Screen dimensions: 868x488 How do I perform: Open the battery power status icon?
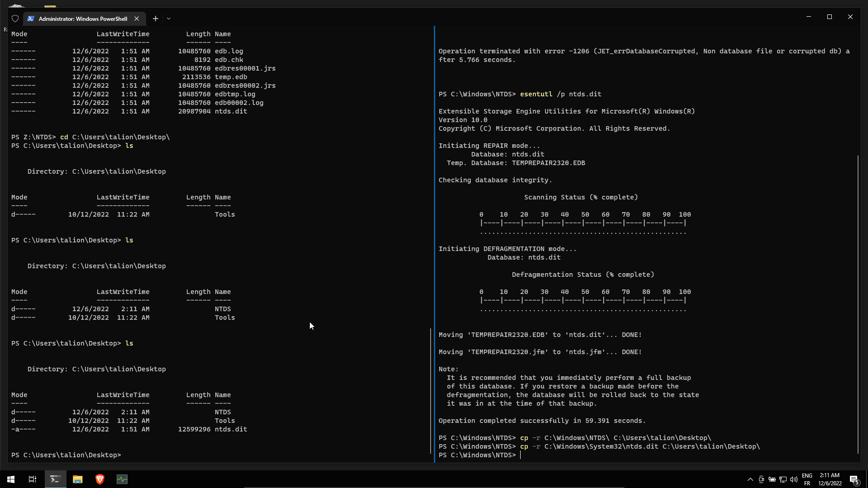(x=772, y=479)
